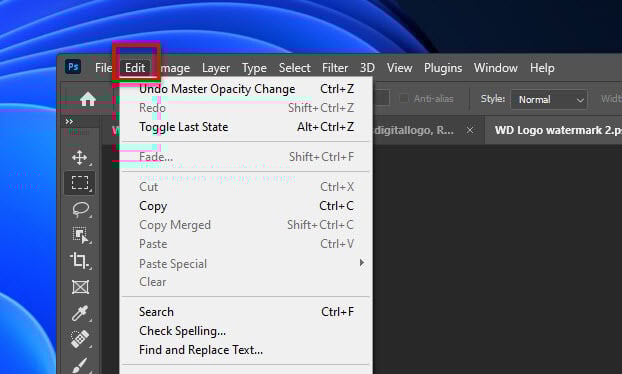The image size is (622, 374).
Task: Choose Copy in the Edit menu
Action: [x=246, y=206]
